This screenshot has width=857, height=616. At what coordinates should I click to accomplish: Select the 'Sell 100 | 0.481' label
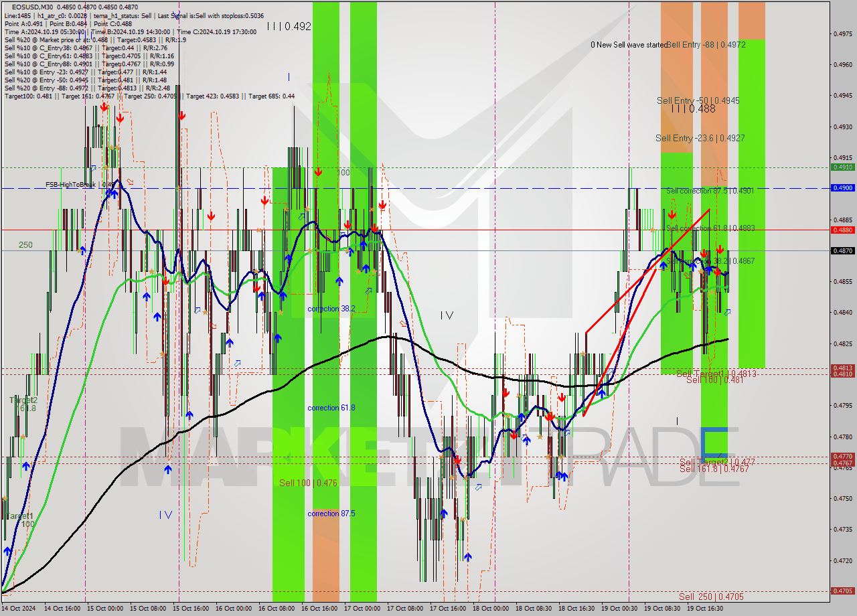tap(715, 380)
